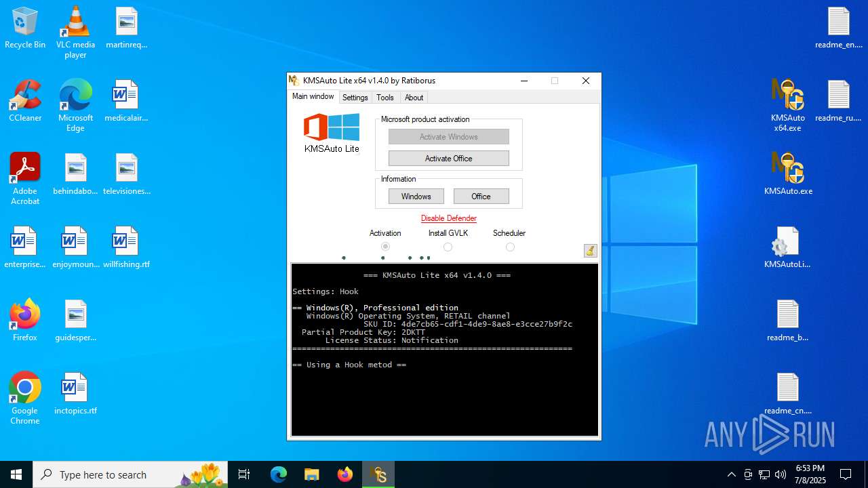
Task: Launch VLC media player shortcut
Action: pos(75,33)
